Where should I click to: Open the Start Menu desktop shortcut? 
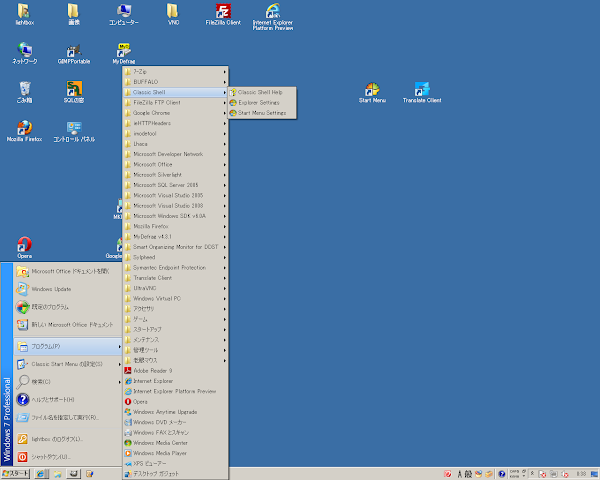(372, 93)
